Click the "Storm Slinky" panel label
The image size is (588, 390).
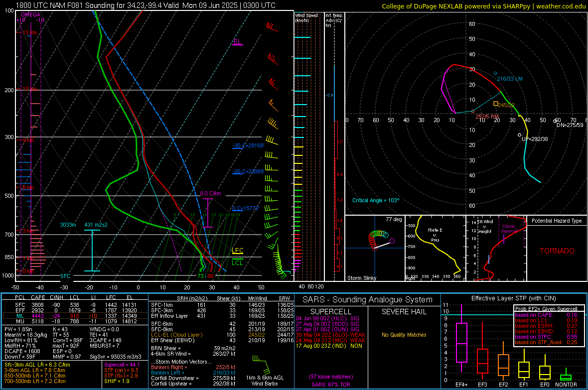[361, 278]
